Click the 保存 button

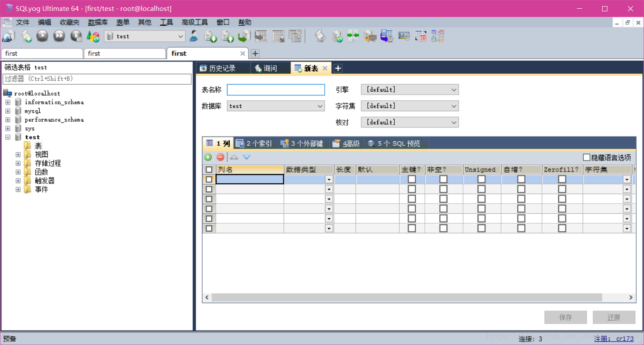pyautogui.click(x=566, y=317)
